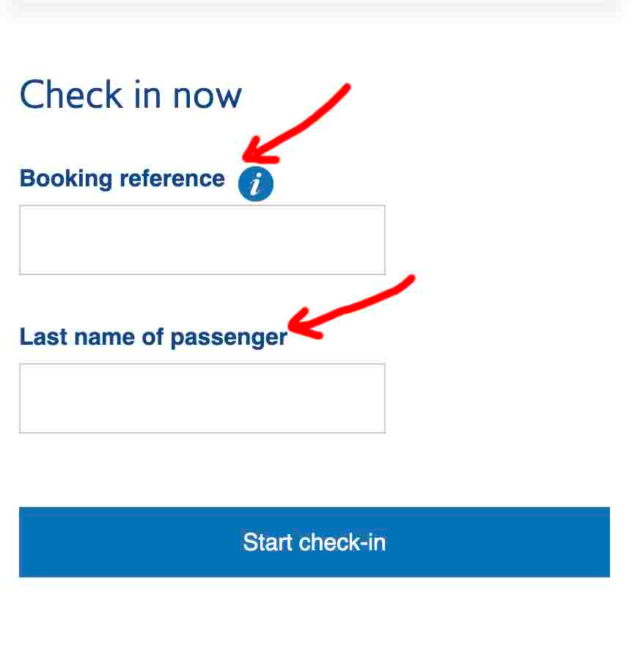This screenshot has height=672, width=632.
Task: Click the 'Check in now' heading
Action: tap(131, 94)
